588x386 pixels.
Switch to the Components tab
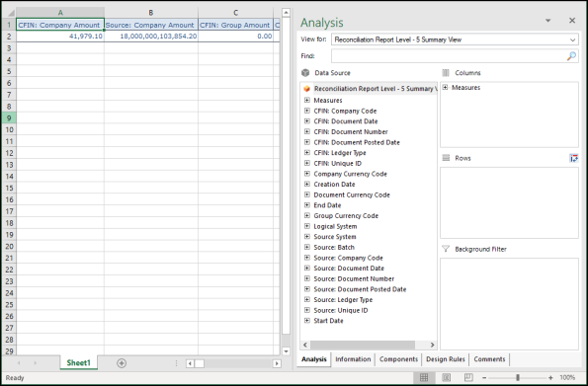point(398,359)
